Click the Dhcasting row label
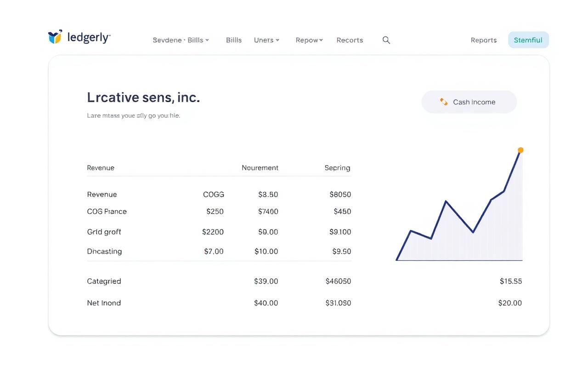 click(x=104, y=251)
